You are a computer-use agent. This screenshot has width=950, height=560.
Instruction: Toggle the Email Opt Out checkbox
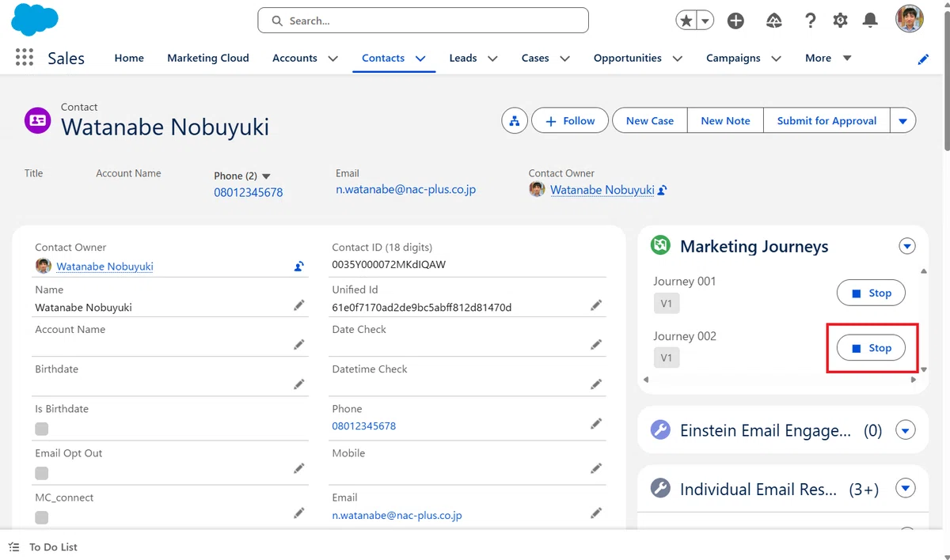coord(42,473)
